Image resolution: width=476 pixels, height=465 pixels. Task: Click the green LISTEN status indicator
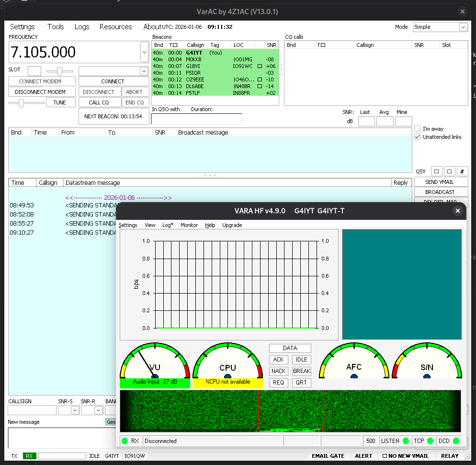[x=406, y=441]
